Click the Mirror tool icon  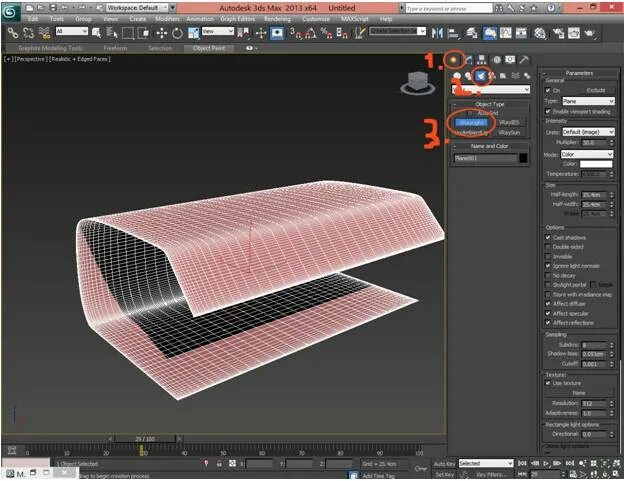click(x=437, y=33)
